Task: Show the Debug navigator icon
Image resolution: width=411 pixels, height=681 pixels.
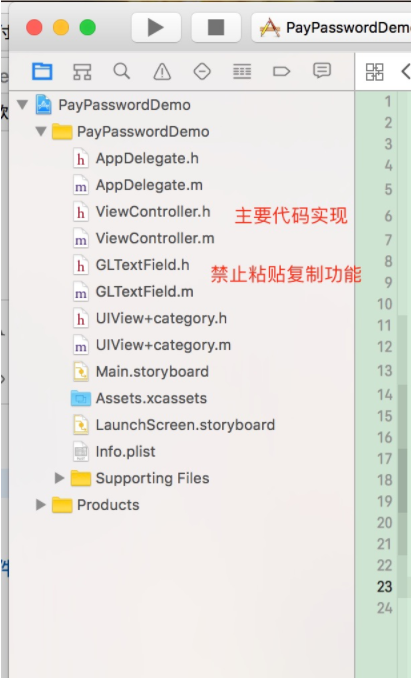Action: tap(242, 71)
